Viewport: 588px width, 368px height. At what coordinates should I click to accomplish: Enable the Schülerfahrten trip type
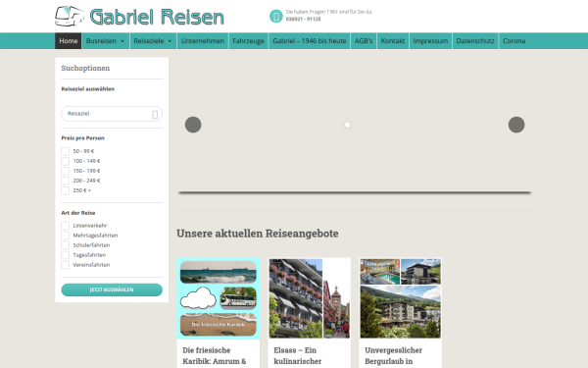66,245
